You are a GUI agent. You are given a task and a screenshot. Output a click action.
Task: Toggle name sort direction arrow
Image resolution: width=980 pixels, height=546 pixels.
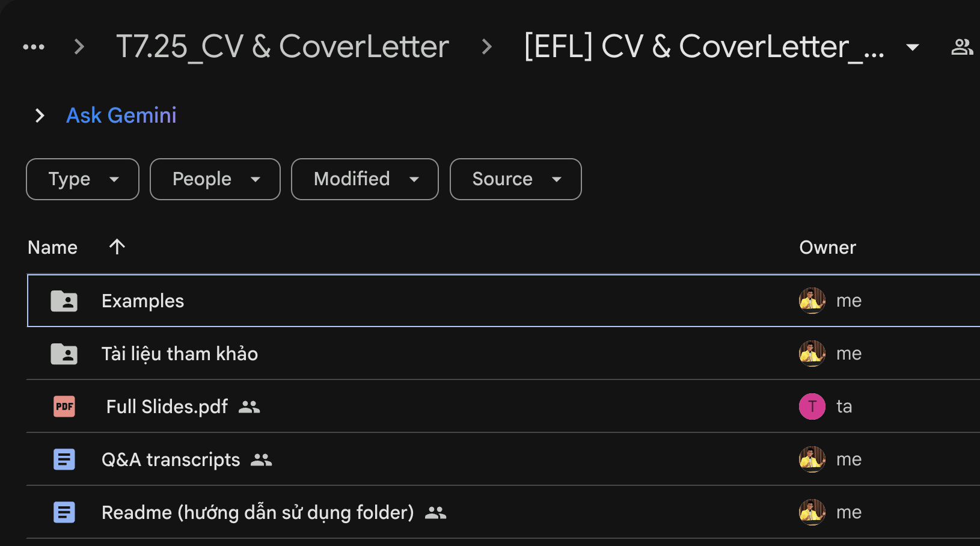pos(117,247)
